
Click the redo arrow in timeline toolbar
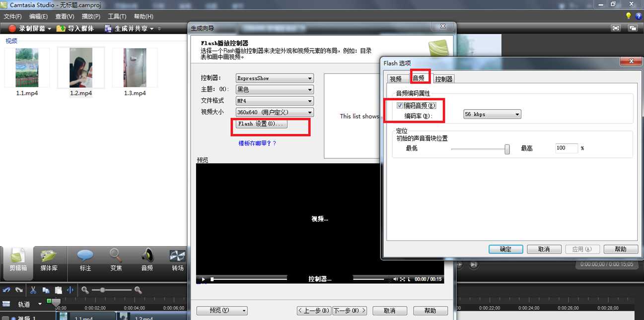coord(19,290)
